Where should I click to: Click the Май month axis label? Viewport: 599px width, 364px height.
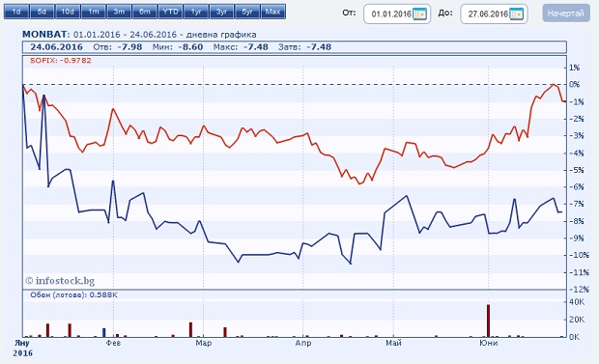coord(393,343)
